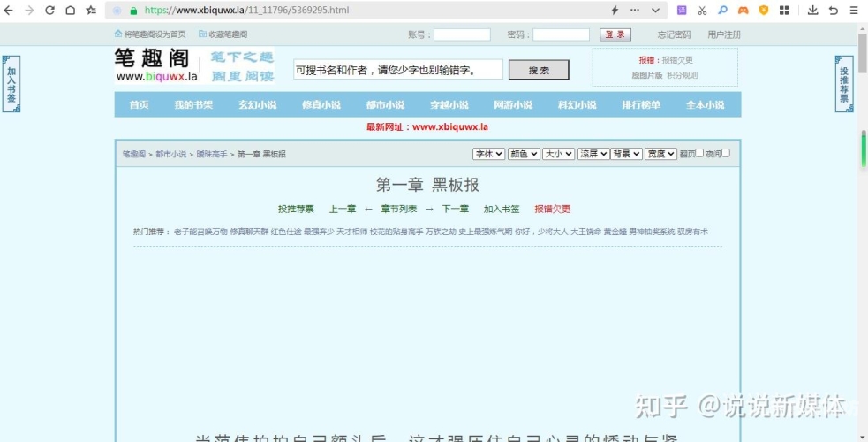868x442 pixels.
Task: Expand the 宽度 width dropdown
Action: pyautogui.click(x=661, y=154)
